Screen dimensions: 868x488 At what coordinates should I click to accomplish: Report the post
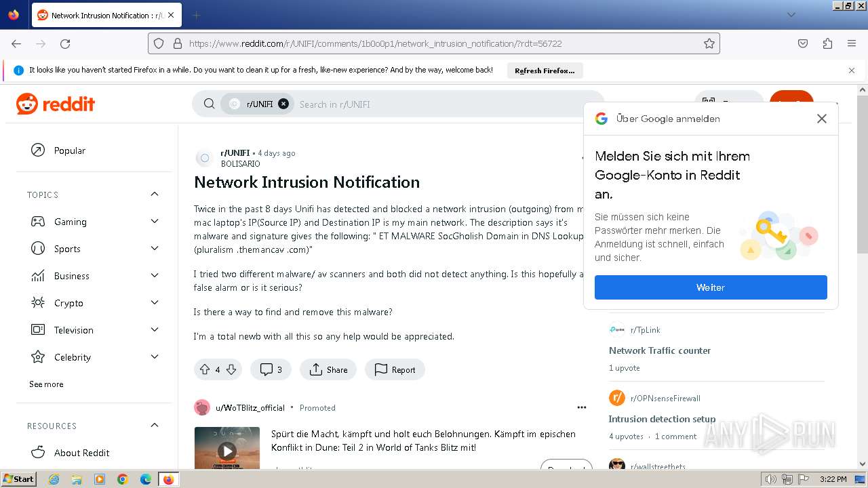point(395,369)
